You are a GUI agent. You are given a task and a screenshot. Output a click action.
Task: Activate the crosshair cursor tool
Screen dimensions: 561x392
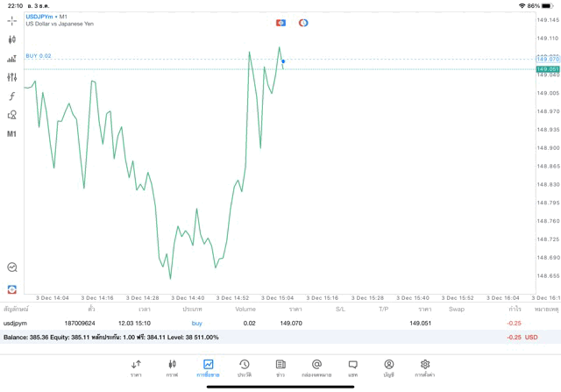coord(12,20)
